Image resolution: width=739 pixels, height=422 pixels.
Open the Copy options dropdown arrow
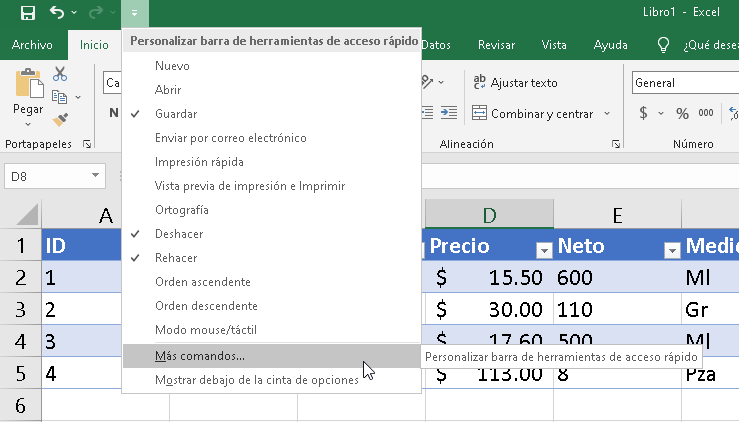[x=78, y=97]
